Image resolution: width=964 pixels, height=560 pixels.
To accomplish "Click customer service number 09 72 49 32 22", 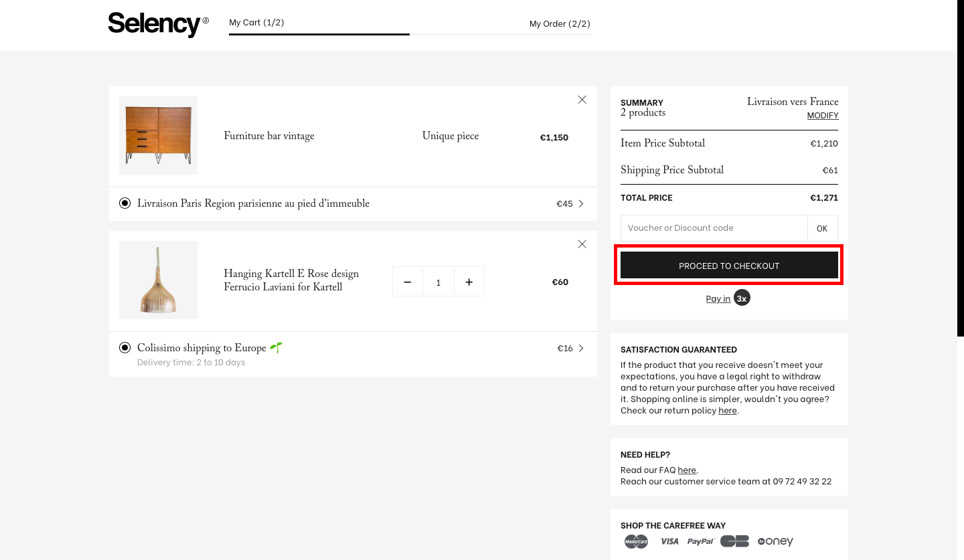I will (x=802, y=482).
